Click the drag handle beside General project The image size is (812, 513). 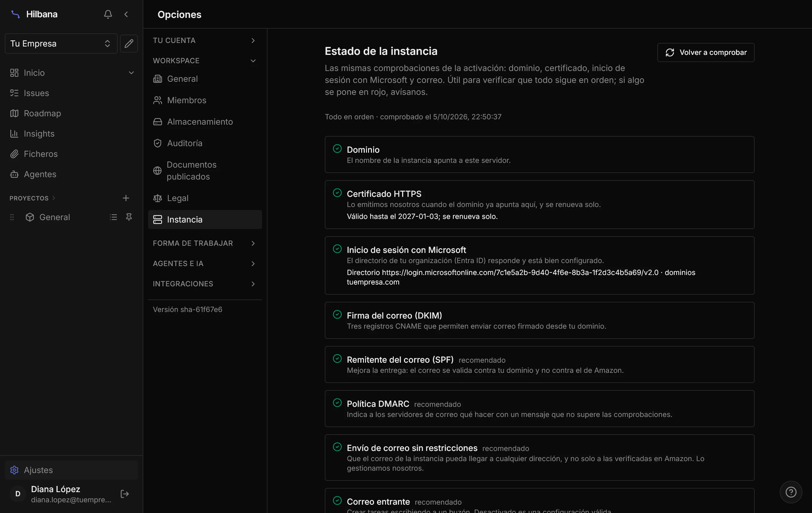[x=12, y=217]
